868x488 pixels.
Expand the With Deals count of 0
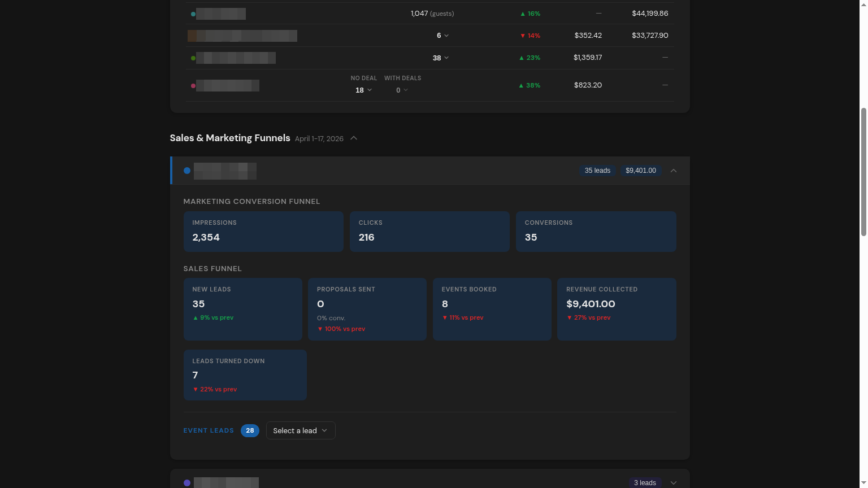pos(402,90)
